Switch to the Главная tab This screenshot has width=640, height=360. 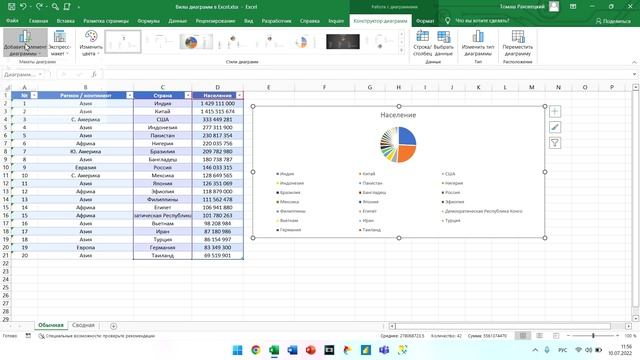[38, 20]
